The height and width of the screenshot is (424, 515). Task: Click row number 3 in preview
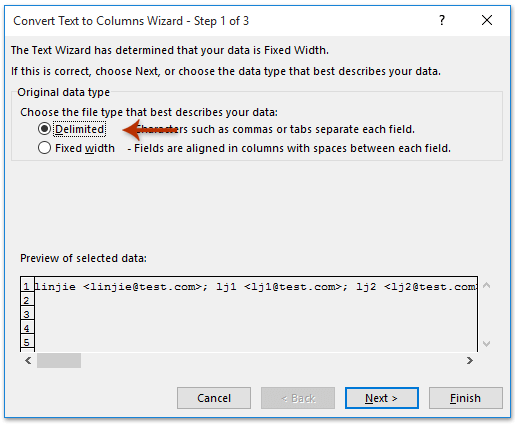27,314
